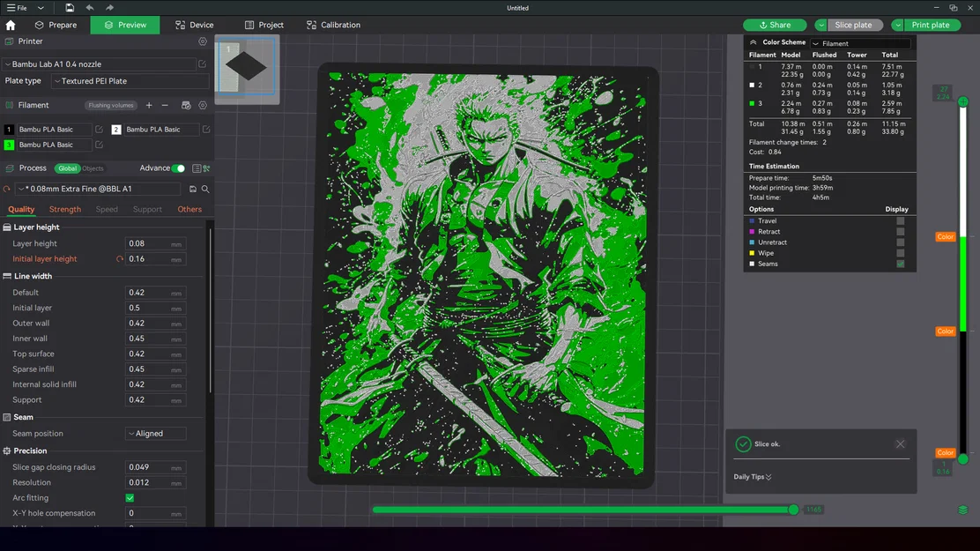This screenshot has height=551, width=980.
Task: Click the Undo arrow icon
Action: tap(88, 8)
